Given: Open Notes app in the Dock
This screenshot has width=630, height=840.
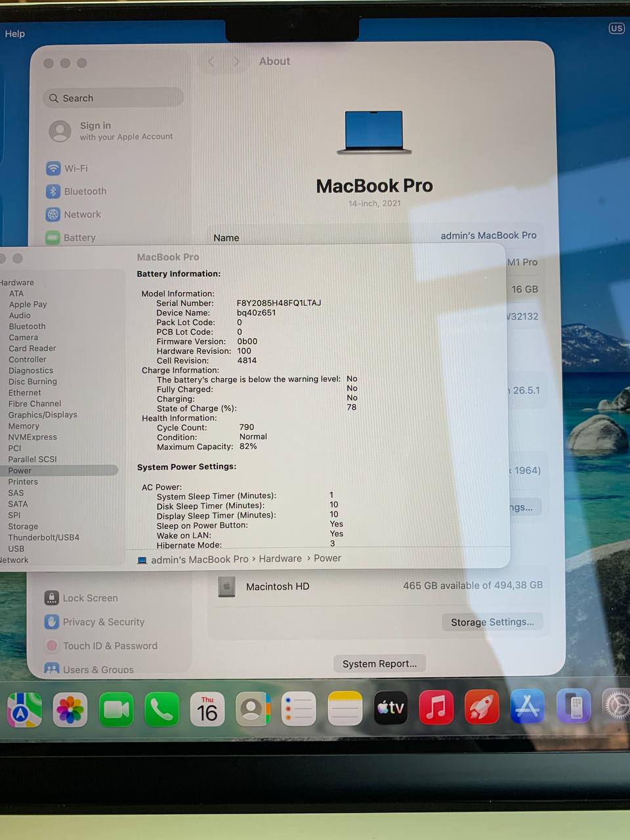Looking at the screenshot, I should click(345, 709).
